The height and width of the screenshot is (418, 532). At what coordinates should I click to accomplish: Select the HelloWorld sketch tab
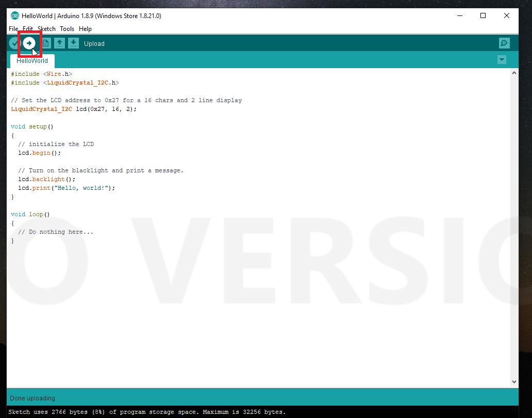coord(32,61)
